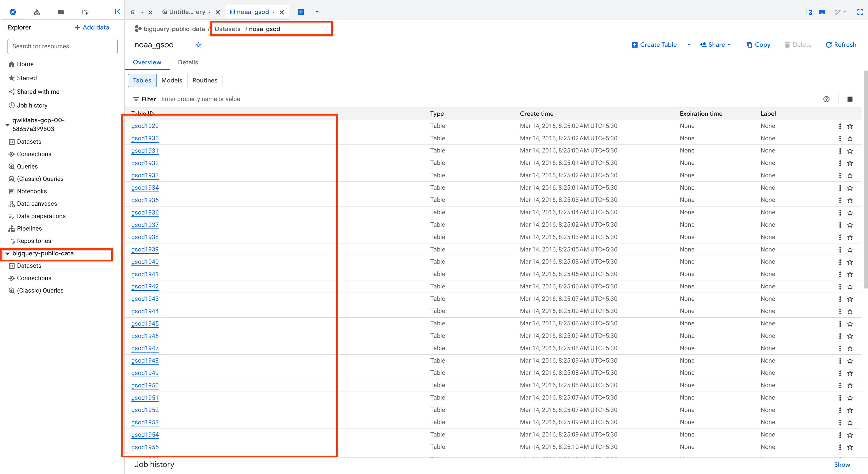Collapse the Explorer side panel
Viewport: 868px width, 474px height.
pyautogui.click(x=117, y=11)
